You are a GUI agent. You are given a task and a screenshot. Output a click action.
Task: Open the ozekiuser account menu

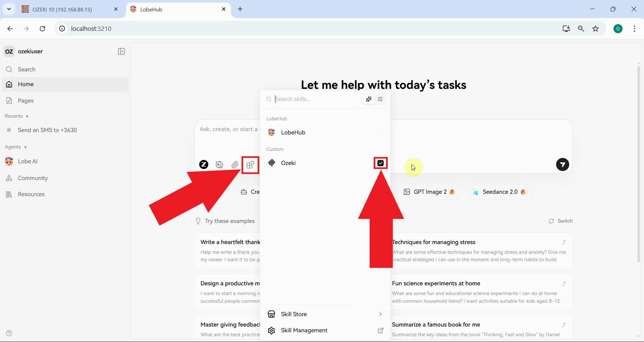30,51
